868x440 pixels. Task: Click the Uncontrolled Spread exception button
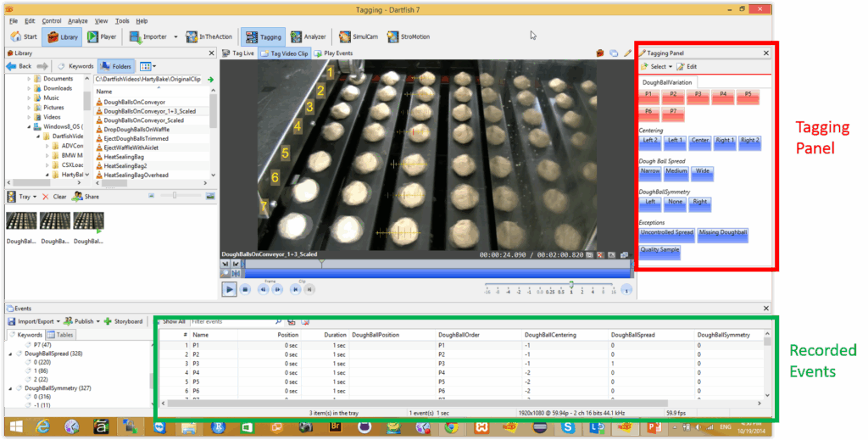point(666,234)
